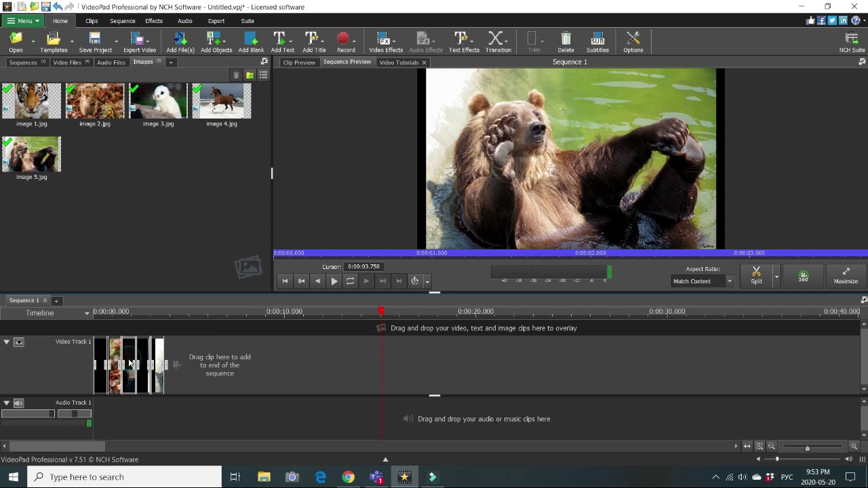Add files using the Add File(s) icon
Image resolution: width=868 pixels, height=488 pixels.
click(x=180, y=42)
